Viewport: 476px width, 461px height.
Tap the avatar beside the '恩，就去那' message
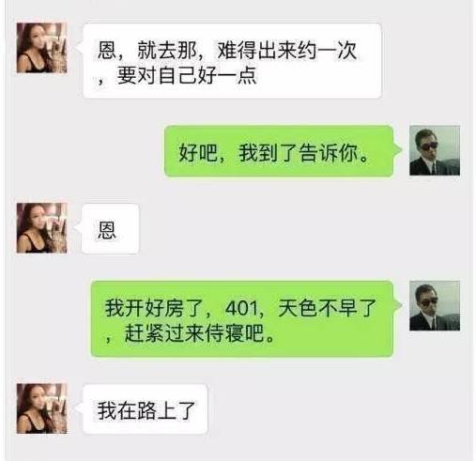point(41,48)
